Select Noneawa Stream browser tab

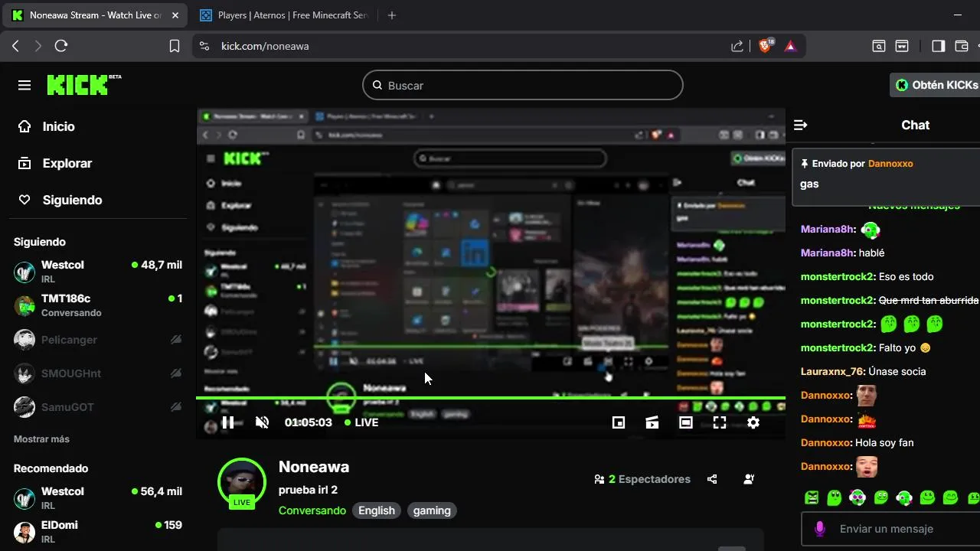(95, 15)
